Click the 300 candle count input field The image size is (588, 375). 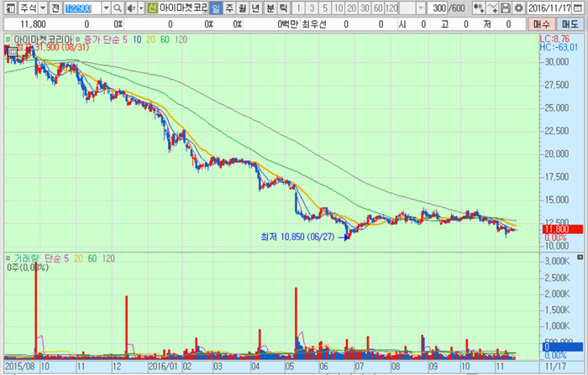tap(439, 8)
